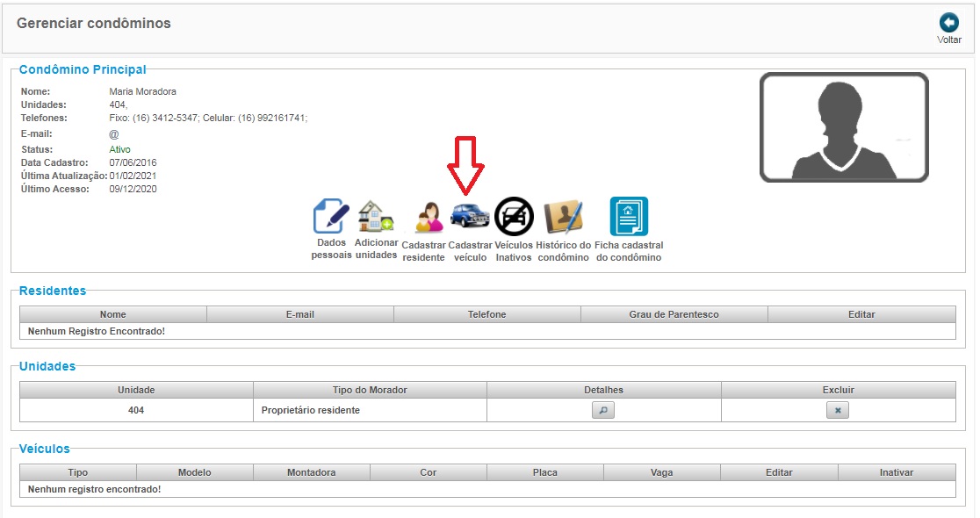Click the Residentes section heading

click(53, 291)
